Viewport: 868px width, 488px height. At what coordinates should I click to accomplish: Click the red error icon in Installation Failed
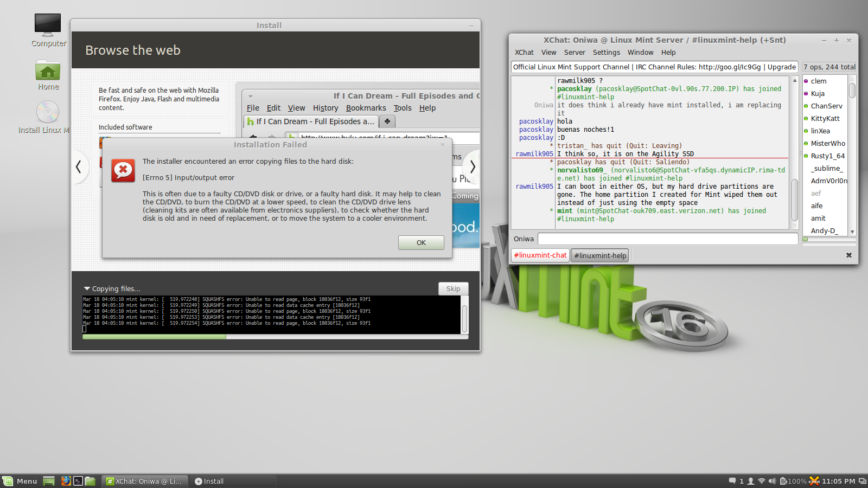pos(123,170)
